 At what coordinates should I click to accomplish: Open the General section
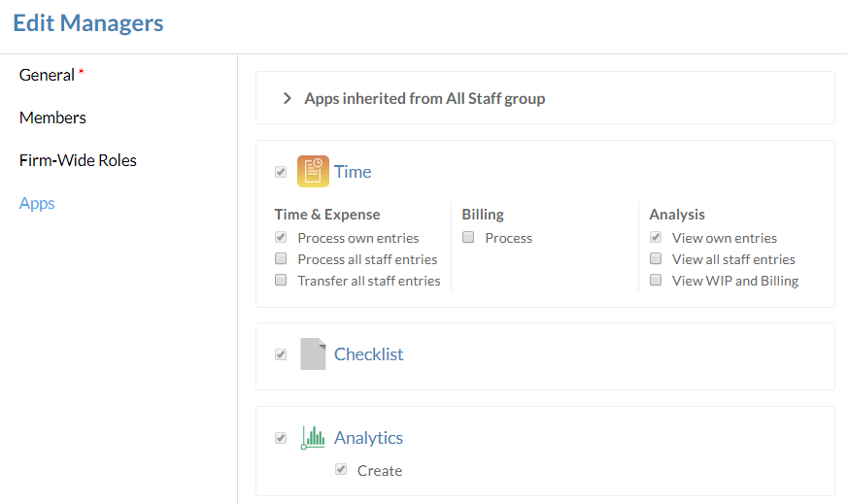(x=47, y=75)
